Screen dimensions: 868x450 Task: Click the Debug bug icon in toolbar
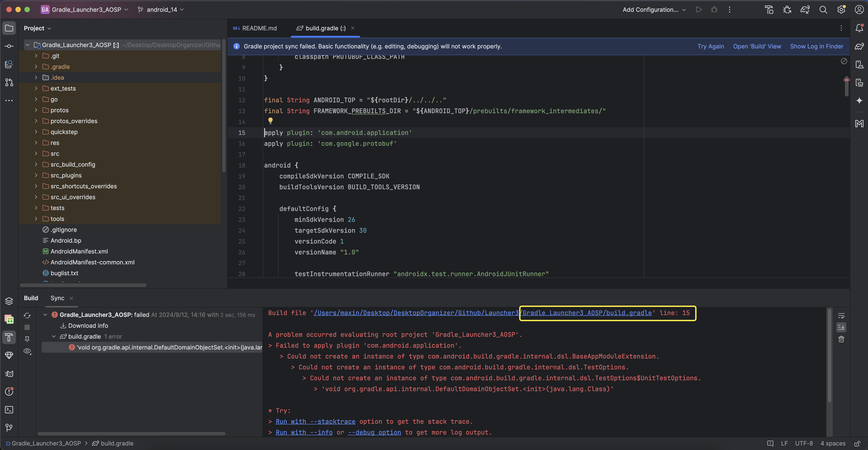[x=714, y=10]
